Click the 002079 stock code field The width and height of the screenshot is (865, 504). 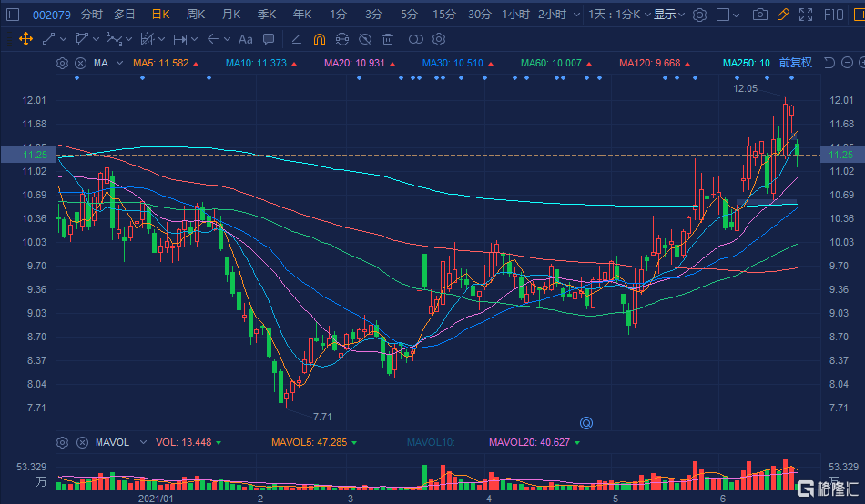pos(49,15)
